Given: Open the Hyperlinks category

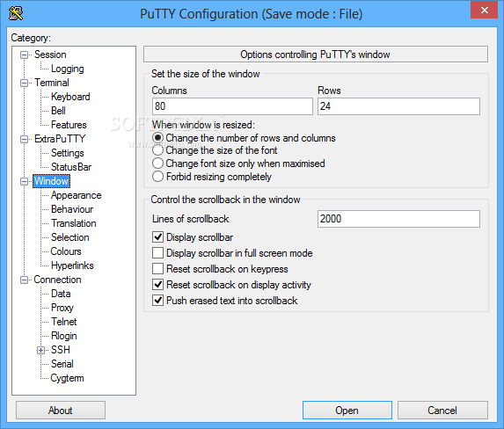Looking at the screenshot, I should (72, 265).
